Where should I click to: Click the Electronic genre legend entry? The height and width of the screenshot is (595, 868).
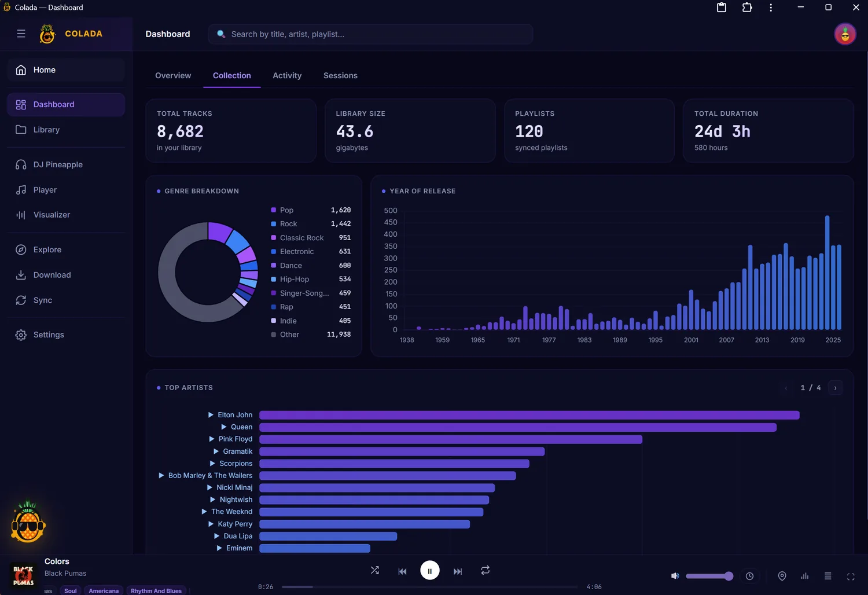[x=311, y=252]
